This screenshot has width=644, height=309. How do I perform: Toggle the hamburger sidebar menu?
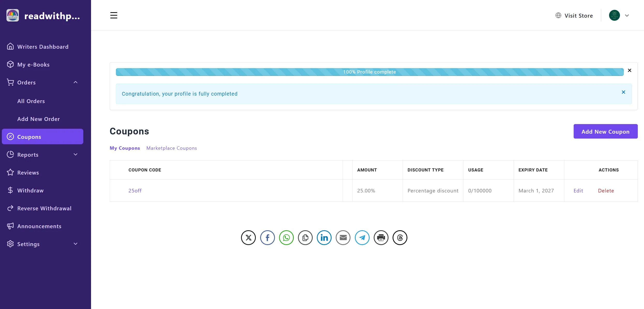[114, 15]
